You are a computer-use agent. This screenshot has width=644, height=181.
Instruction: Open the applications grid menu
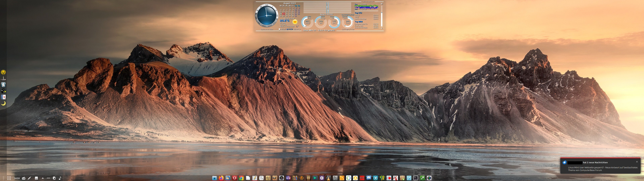[x=9, y=178]
